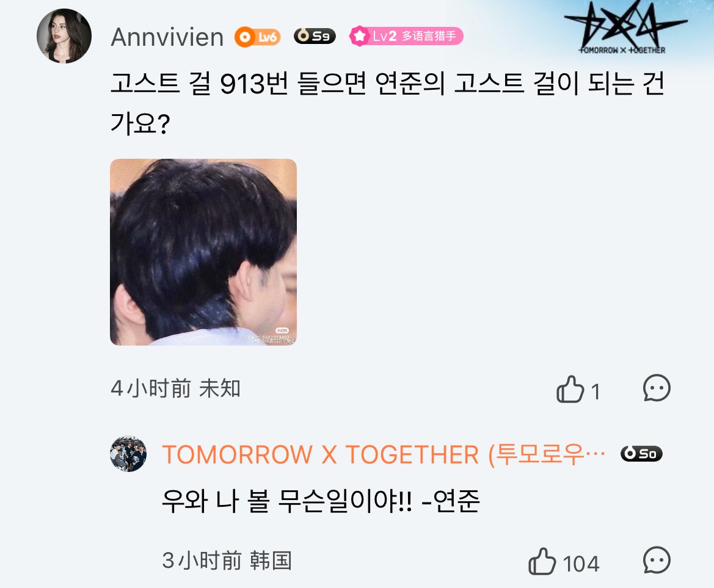
Task: Click the 104 like count
Action: click(x=581, y=564)
